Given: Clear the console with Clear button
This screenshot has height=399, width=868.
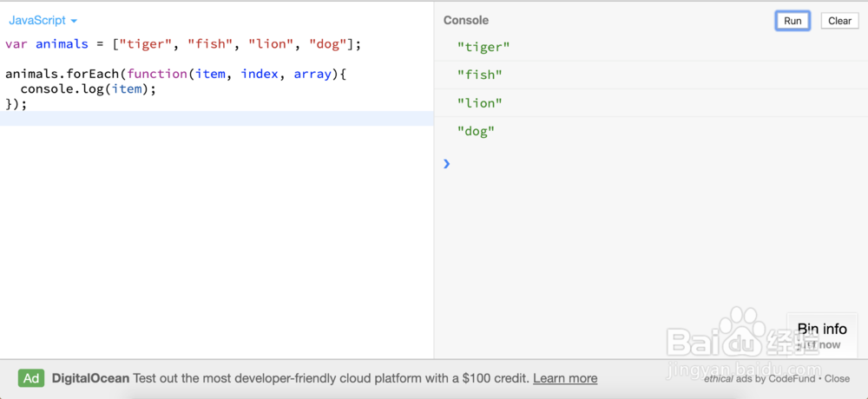Looking at the screenshot, I should click(x=839, y=21).
